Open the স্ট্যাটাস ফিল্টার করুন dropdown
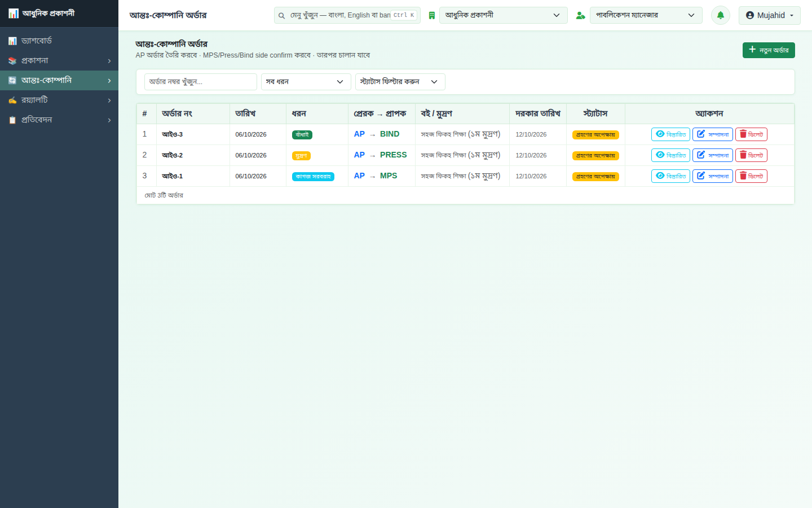The width and height of the screenshot is (812, 508). (400, 82)
